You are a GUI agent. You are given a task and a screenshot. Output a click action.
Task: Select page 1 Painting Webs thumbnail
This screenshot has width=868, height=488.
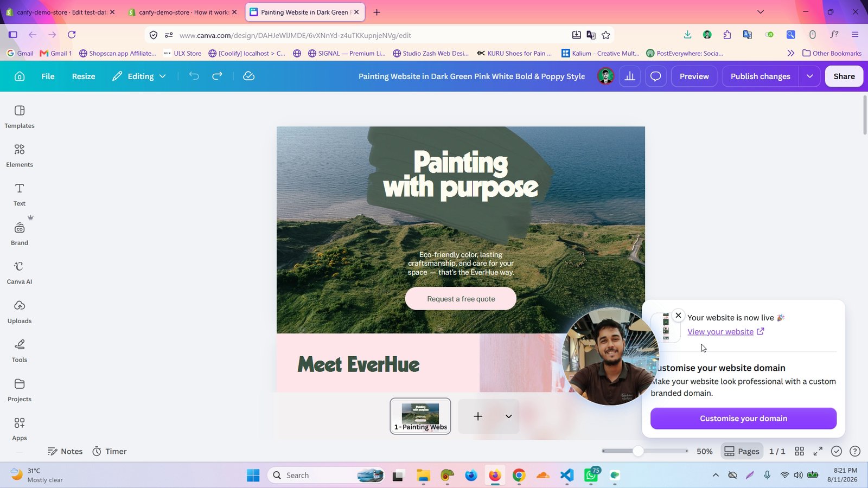click(420, 416)
